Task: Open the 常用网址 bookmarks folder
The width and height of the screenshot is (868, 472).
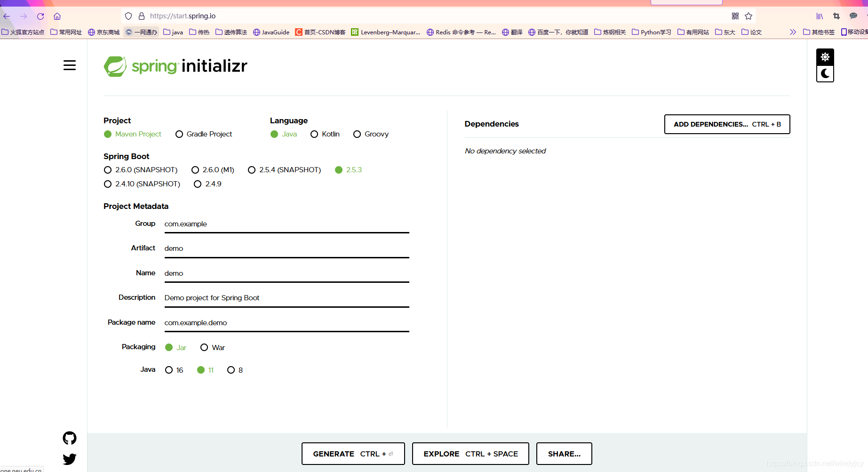Action: click(66, 32)
